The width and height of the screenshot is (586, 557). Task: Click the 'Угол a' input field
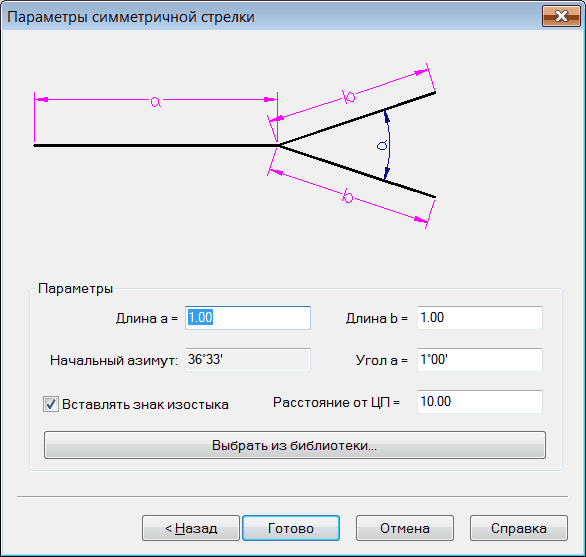pyautogui.click(x=480, y=360)
